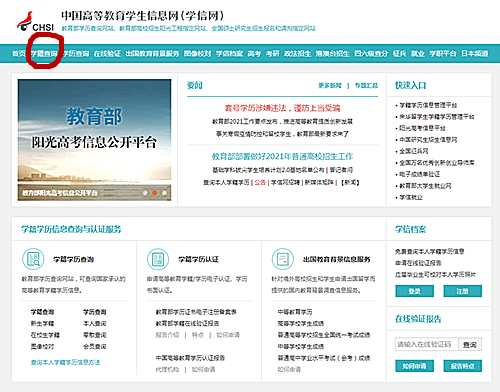Image resolution: width=500 pixels, height=392 pixels.
Task: Open 考研 in the navigation bar
Action: point(272,53)
